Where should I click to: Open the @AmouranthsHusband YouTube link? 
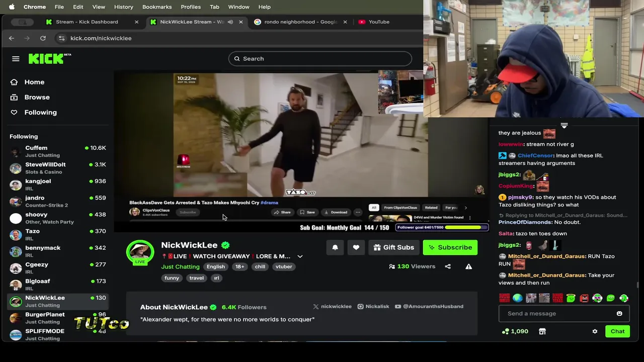[429, 306]
